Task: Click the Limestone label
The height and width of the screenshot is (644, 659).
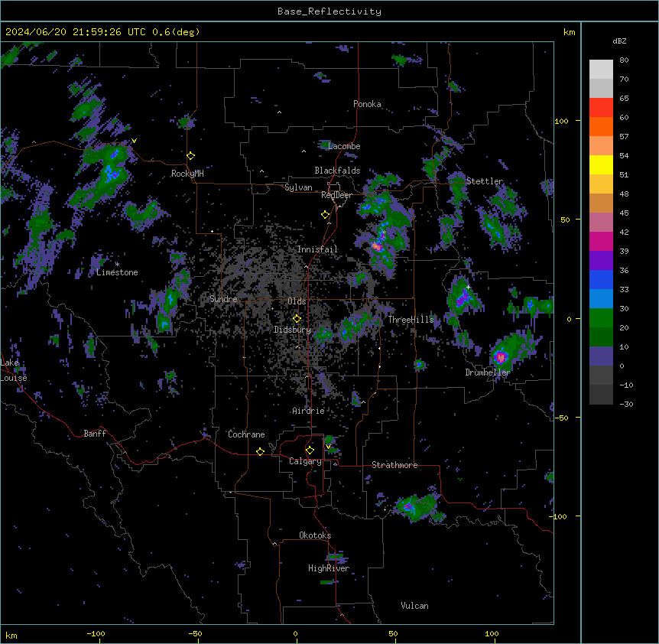Action: [x=117, y=272]
